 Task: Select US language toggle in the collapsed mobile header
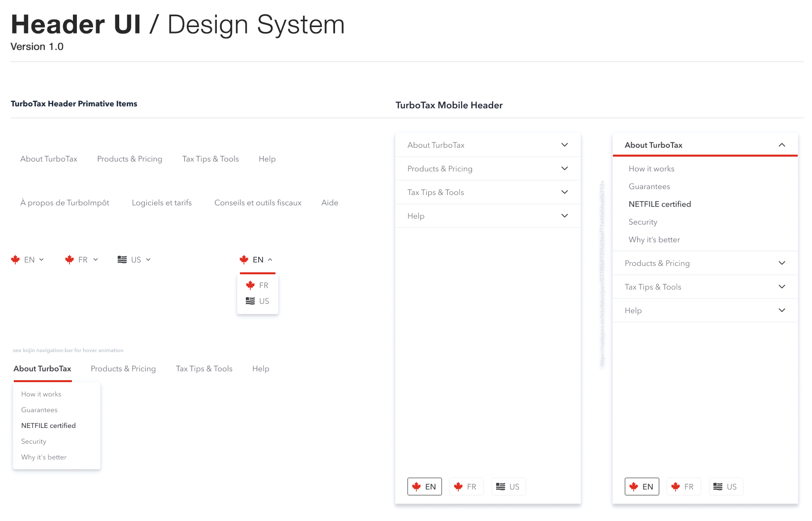(508, 487)
